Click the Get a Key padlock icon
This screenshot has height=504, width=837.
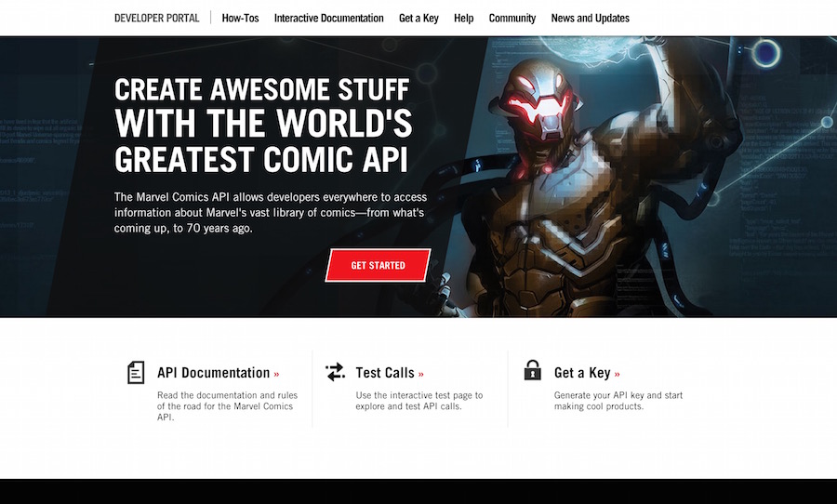point(533,370)
